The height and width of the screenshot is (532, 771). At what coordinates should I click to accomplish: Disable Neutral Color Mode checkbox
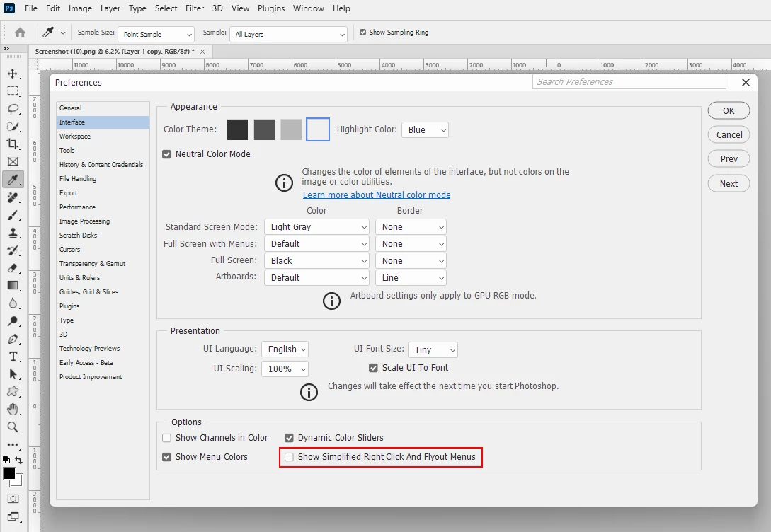166,154
